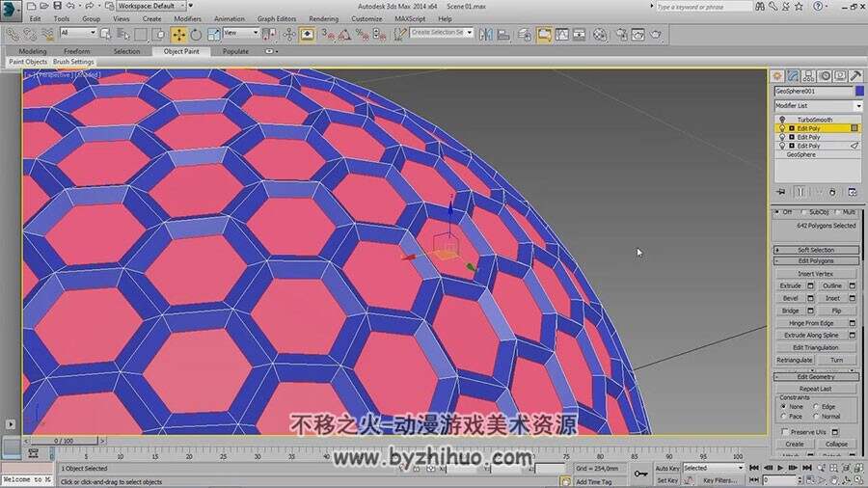Open the All selection filter dropdown
Image resolution: width=868 pixels, height=488 pixels.
[x=77, y=33]
